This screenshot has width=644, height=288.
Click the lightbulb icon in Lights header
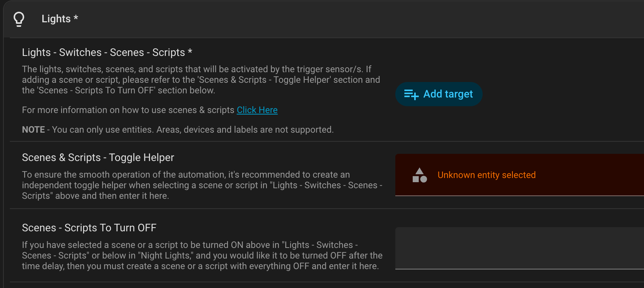tap(19, 19)
